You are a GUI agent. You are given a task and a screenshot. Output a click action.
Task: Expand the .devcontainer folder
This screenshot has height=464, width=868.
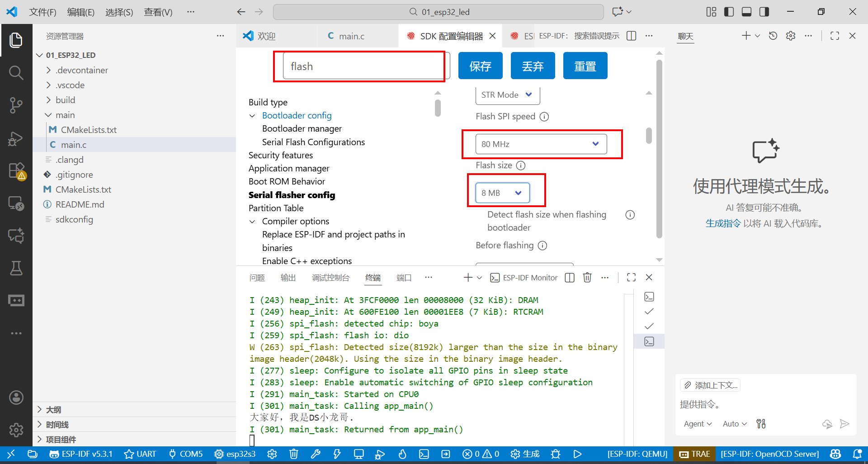(x=82, y=70)
